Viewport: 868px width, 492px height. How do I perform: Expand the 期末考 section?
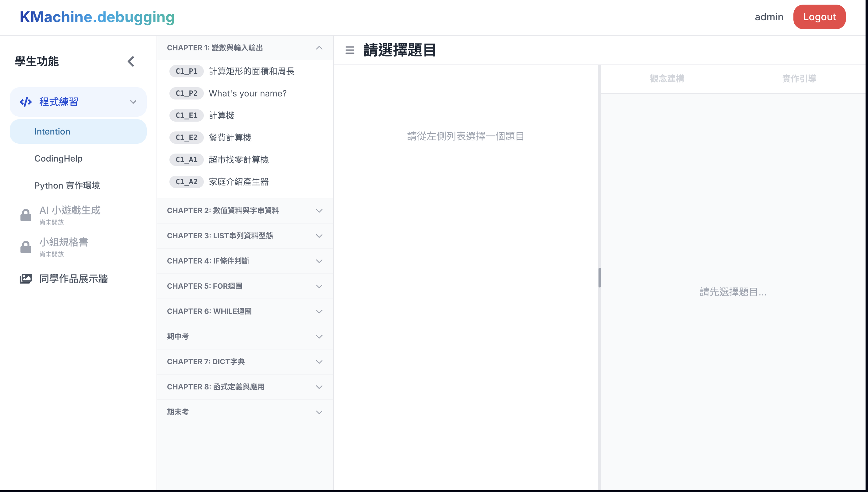245,412
